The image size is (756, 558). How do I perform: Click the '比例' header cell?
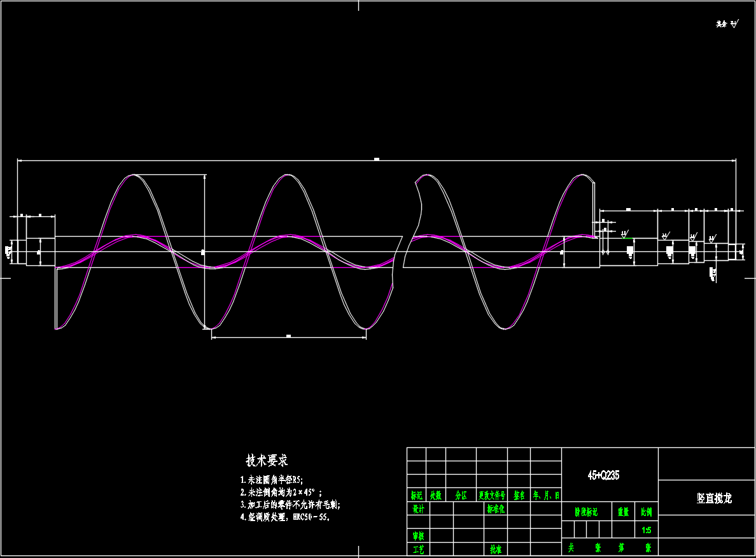pos(647,512)
